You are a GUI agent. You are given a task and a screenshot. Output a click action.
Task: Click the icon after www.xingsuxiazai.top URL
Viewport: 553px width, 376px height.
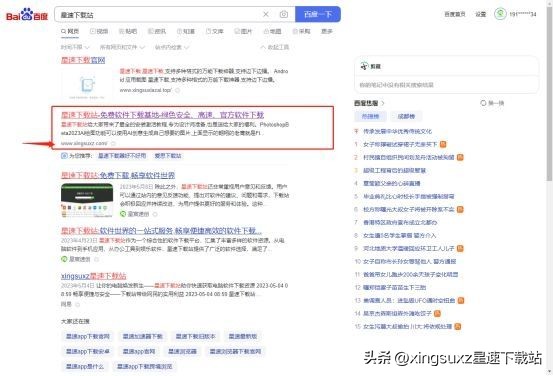[178, 90]
